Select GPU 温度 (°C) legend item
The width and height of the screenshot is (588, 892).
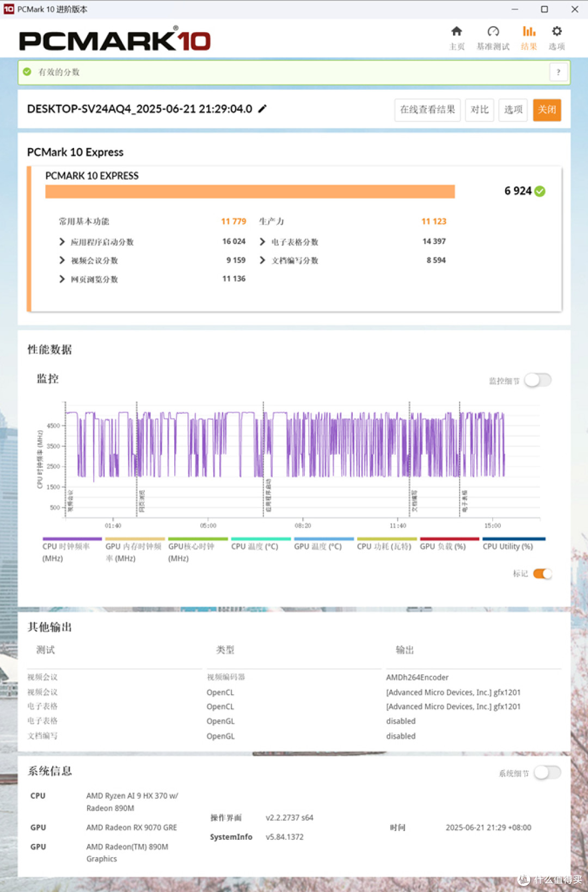323,543
